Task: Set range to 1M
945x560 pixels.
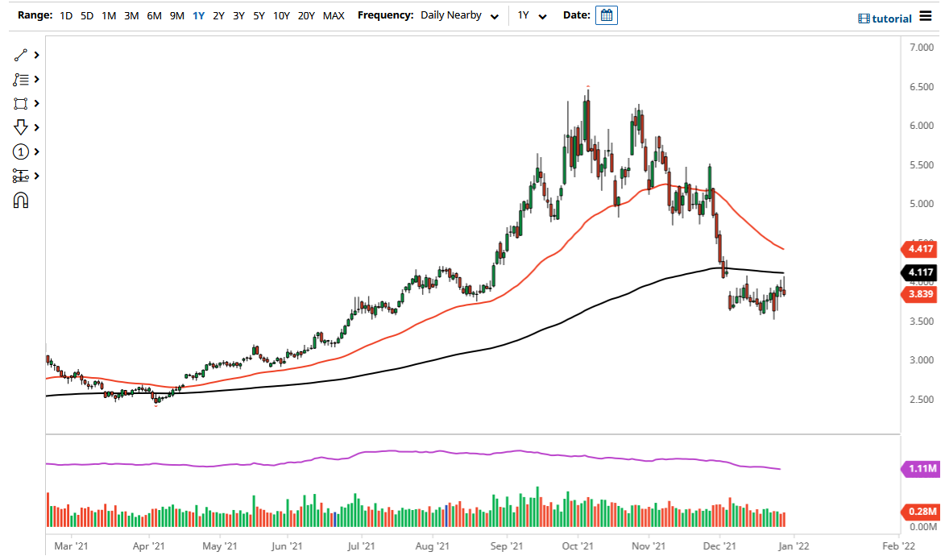Action: click(x=109, y=15)
